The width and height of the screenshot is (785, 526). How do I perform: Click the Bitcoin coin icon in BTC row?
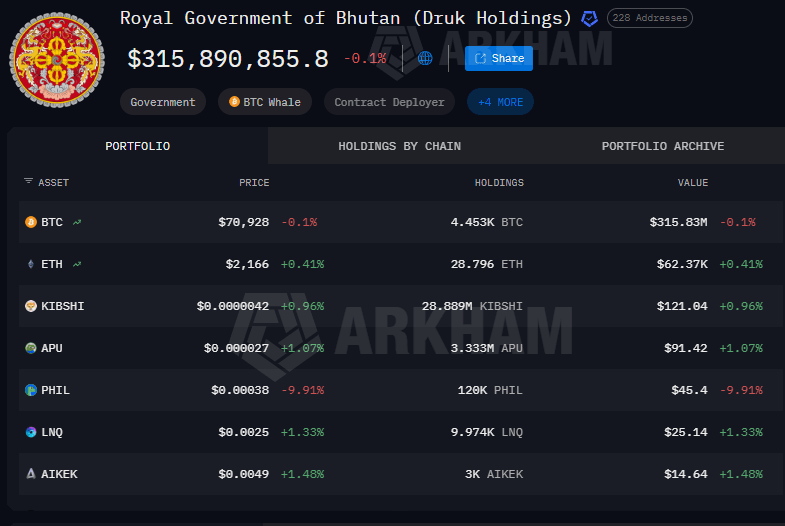30,222
